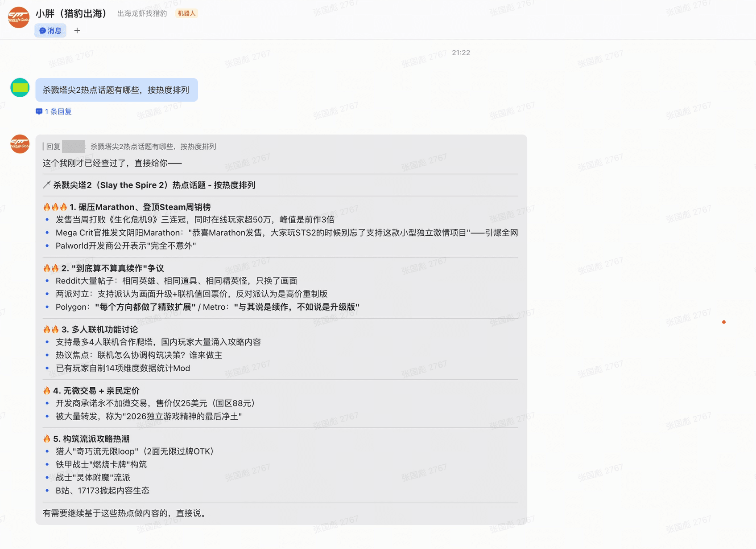
Task: Select heading 3. 多人联机功能讨论
Action: tap(91, 329)
